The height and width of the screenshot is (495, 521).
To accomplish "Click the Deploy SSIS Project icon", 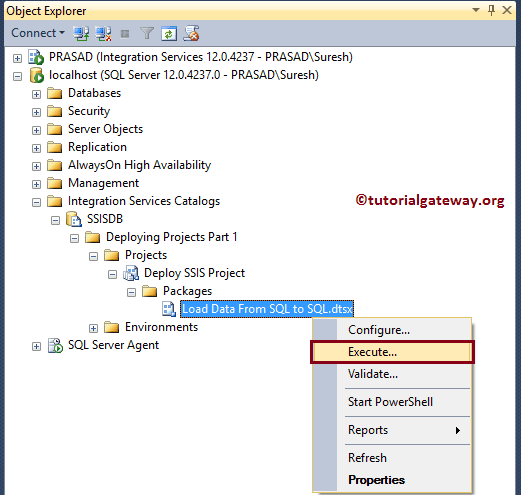I will tap(131, 273).
